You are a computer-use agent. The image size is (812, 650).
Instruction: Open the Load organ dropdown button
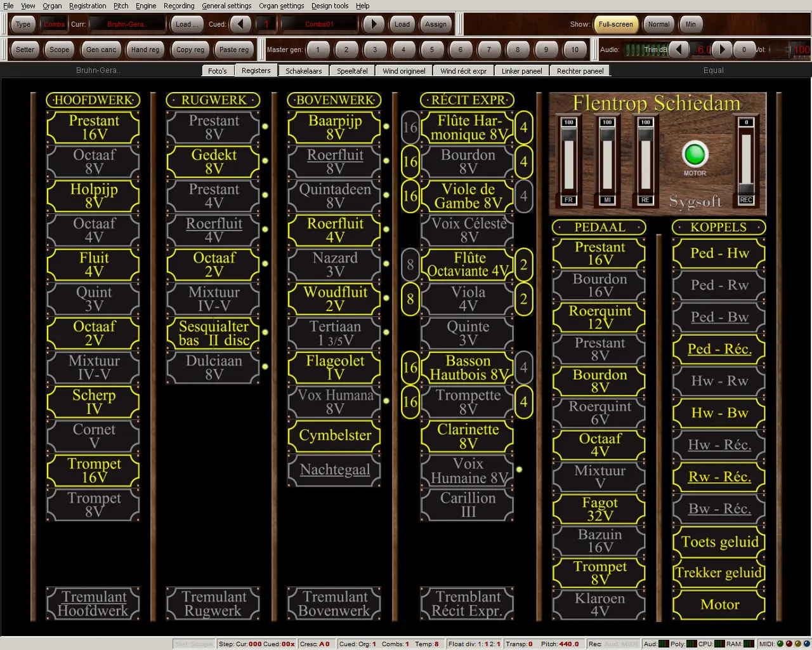(187, 24)
